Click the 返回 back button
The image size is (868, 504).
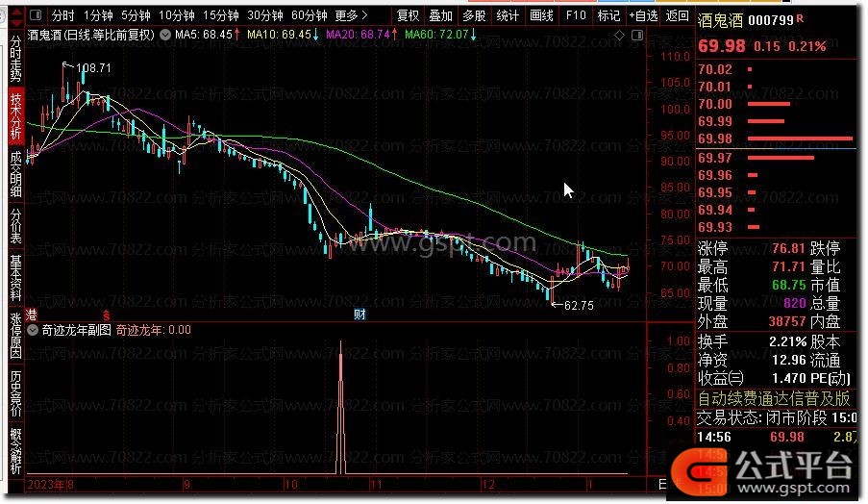(677, 15)
